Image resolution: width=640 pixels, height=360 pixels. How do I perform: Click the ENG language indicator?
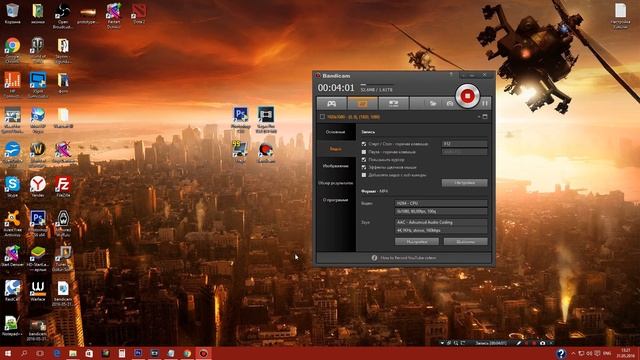coord(607,353)
